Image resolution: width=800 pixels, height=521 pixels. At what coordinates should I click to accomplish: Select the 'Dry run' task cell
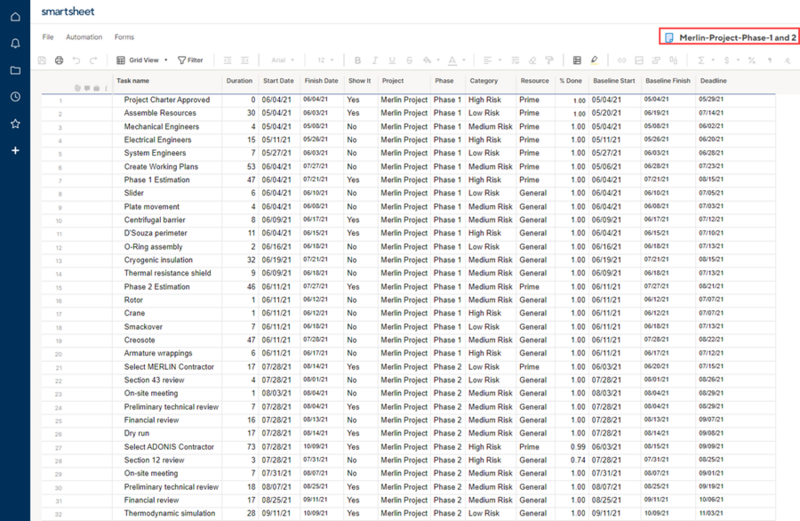(x=167, y=433)
